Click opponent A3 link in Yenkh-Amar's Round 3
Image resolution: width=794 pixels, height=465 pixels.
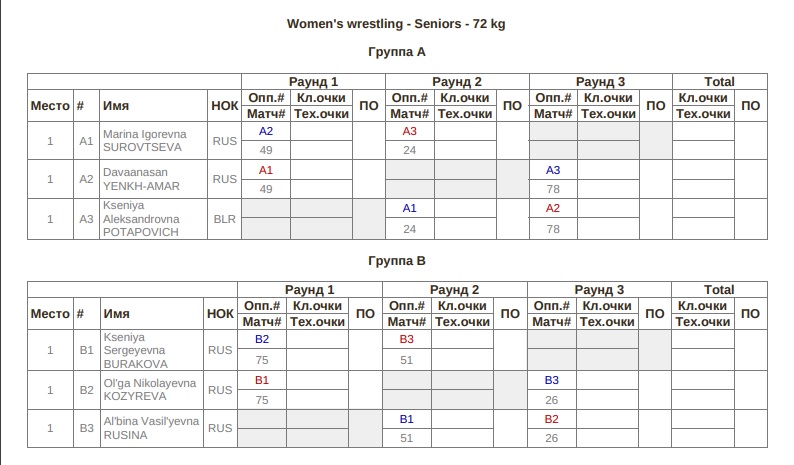point(553,170)
